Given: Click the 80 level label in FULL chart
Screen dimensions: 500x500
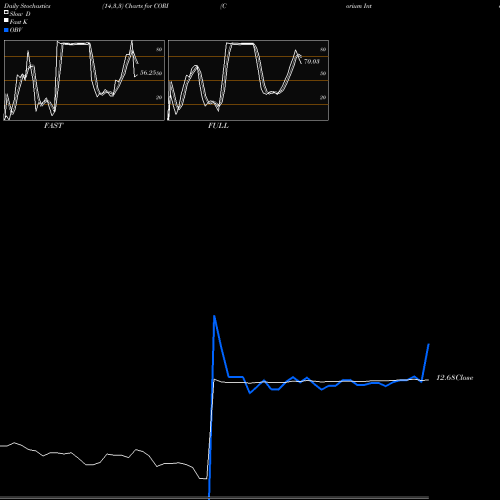Looking at the screenshot, I should point(323,49).
